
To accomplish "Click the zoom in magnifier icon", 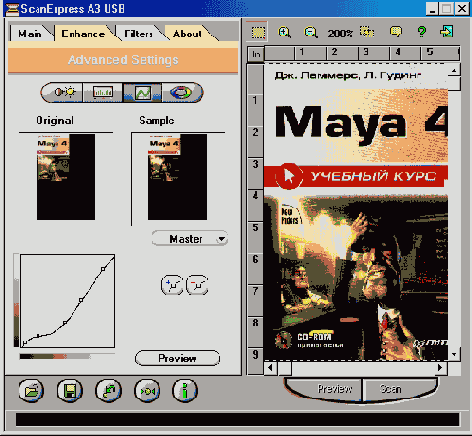I will [x=284, y=32].
